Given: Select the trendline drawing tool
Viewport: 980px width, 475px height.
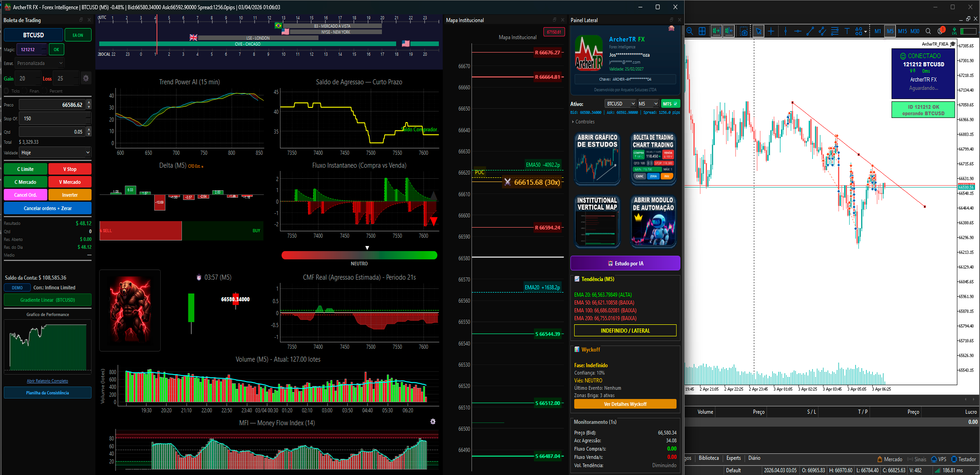Looking at the screenshot, I should coord(810,31).
